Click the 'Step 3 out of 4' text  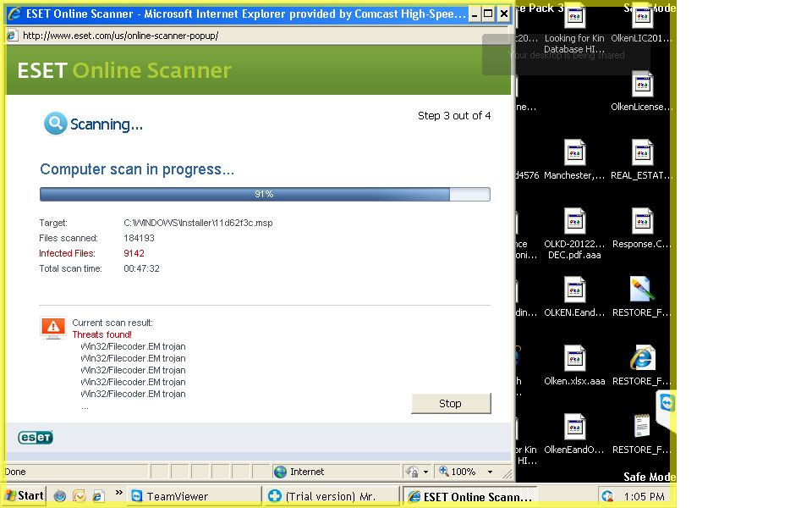click(x=454, y=116)
